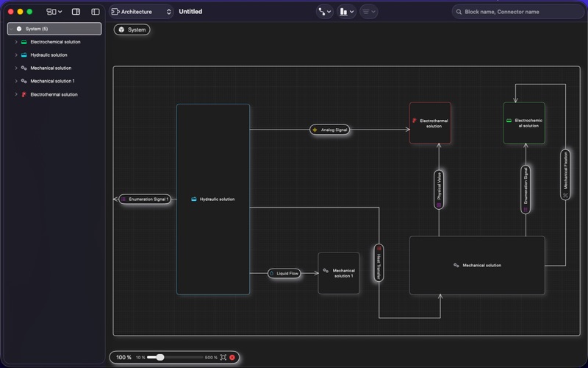Select Electrothermal solution text in the sidebar tree
The width and height of the screenshot is (588, 368).
(x=54, y=94)
